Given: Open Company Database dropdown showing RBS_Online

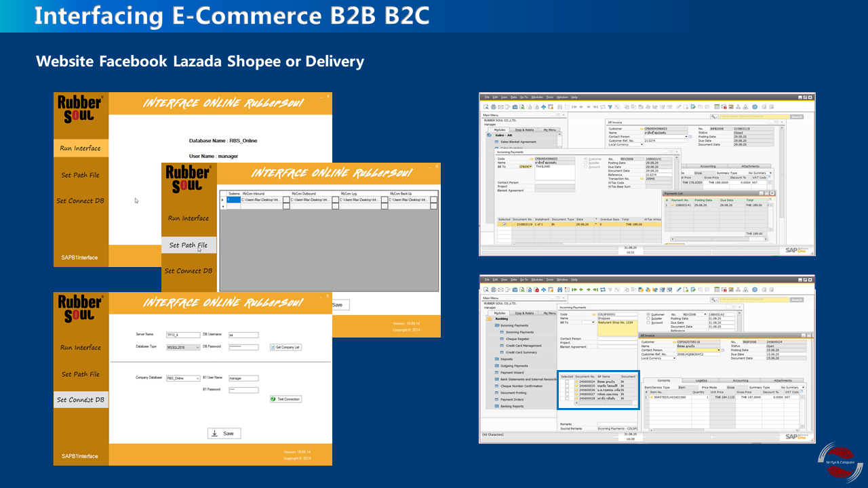Looking at the screenshot, I should 183,378.
